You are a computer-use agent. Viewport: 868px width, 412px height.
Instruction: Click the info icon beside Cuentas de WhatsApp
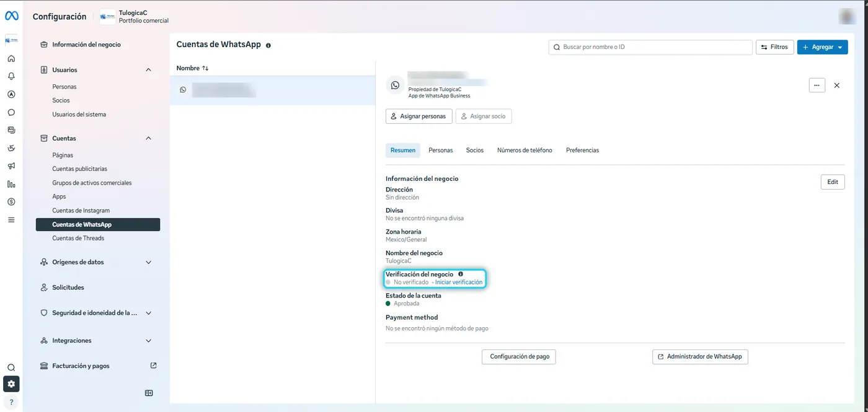[x=268, y=45]
